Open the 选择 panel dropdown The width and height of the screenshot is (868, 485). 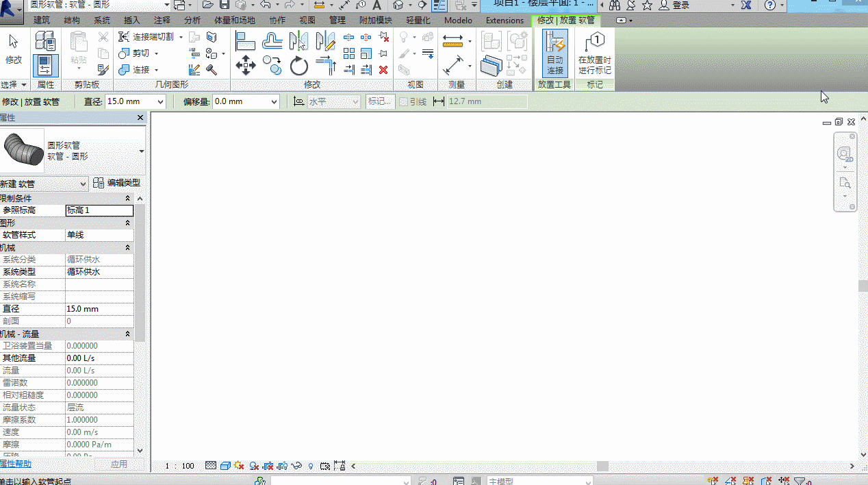(14, 85)
